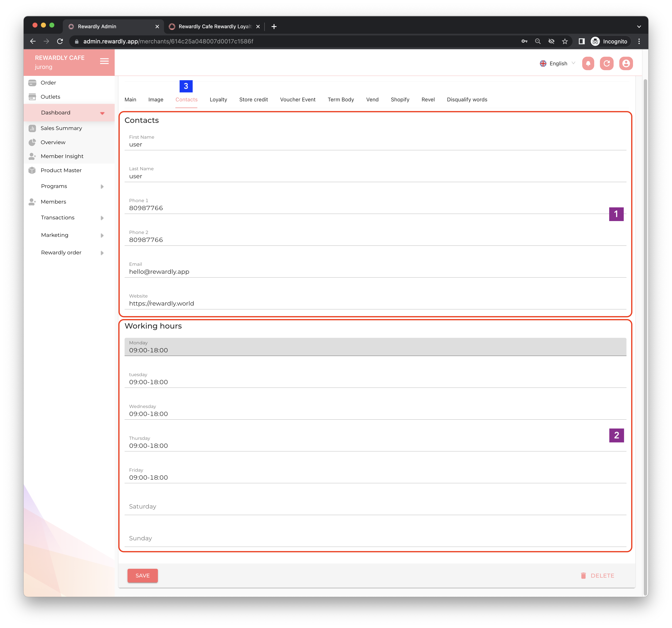
Task: Click the zoom magnifier icon in address bar
Action: (538, 41)
